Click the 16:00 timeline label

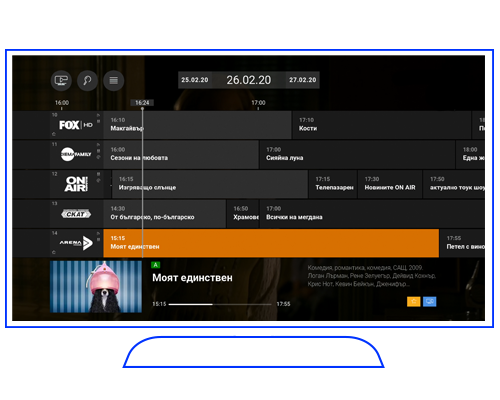[62, 103]
